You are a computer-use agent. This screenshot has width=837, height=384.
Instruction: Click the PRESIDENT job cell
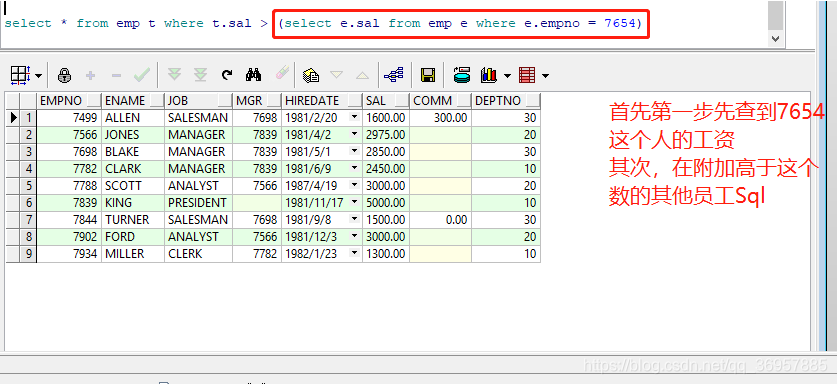click(x=199, y=203)
